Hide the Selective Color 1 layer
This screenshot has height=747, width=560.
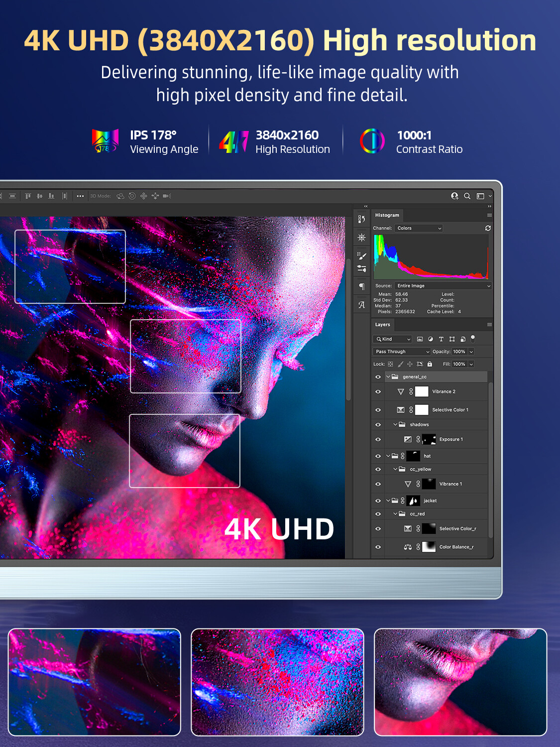[x=378, y=410]
